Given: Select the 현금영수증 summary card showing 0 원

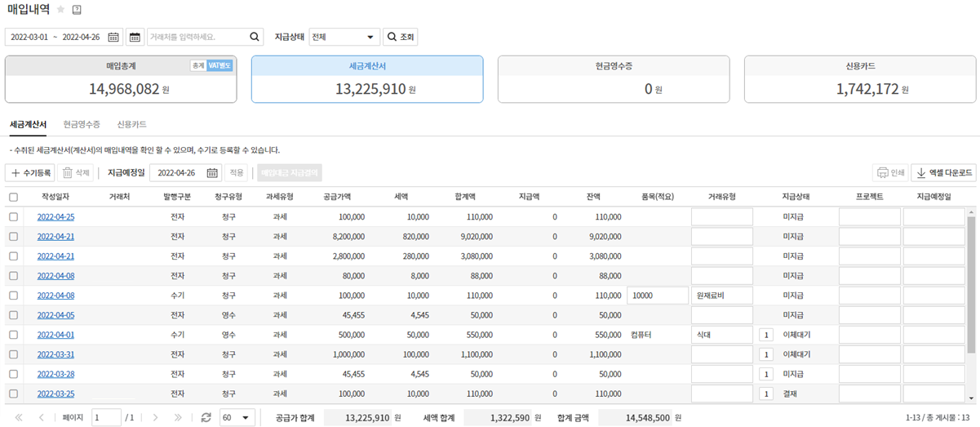Looking at the screenshot, I should (x=614, y=79).
